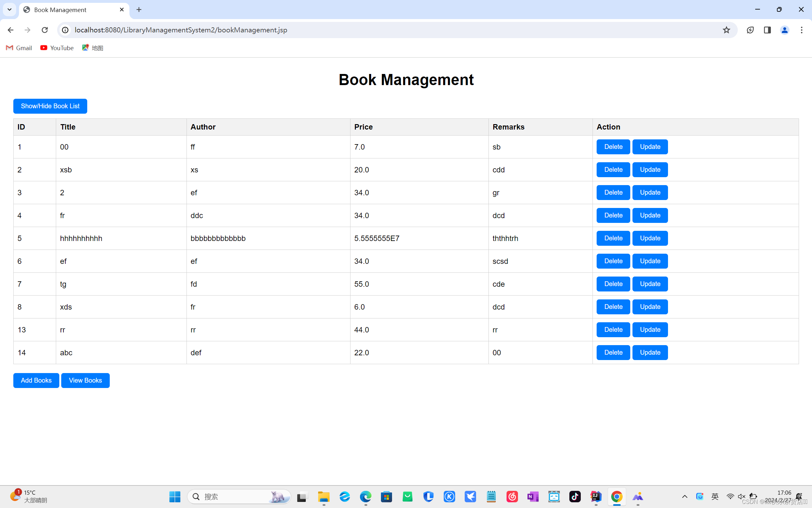Toggle the 英 input language indicator

click(715, 497)
